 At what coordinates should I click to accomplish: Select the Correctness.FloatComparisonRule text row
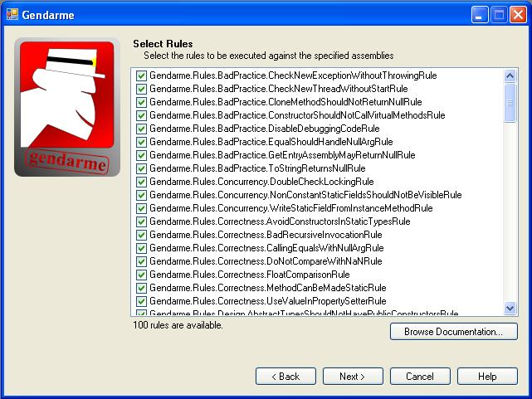(250, 275)
